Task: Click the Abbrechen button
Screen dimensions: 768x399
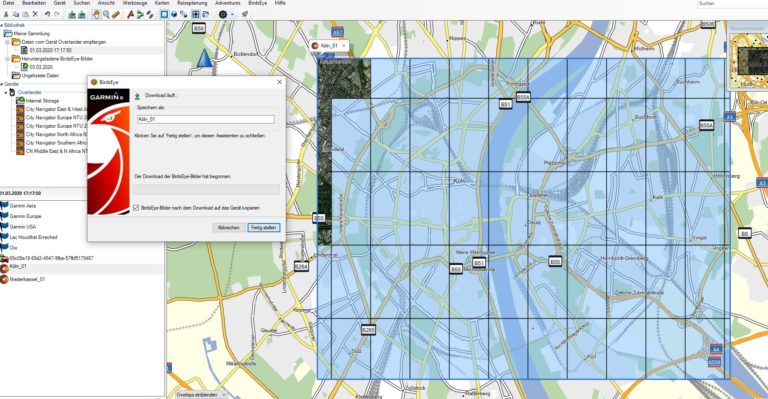Action: click(229, 228)
